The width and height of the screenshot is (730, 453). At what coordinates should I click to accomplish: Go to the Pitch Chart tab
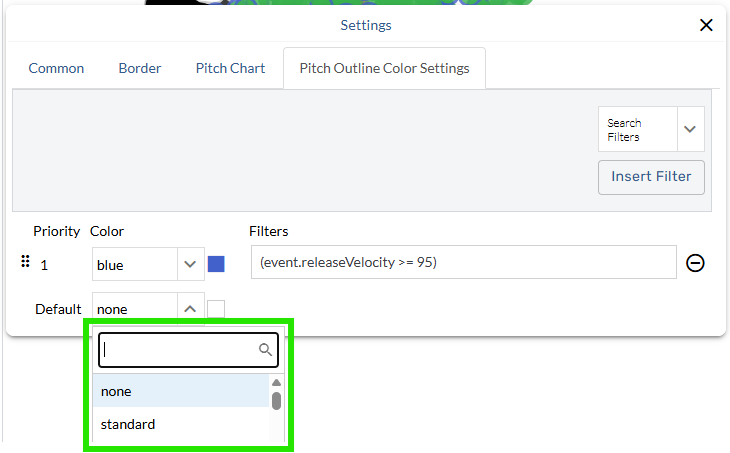tap(230, 68)
